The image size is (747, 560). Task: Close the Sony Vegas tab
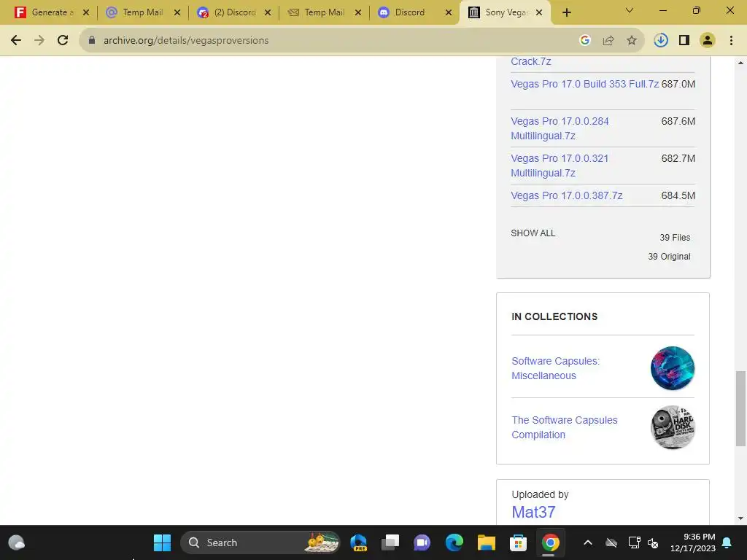coord(539,12)
